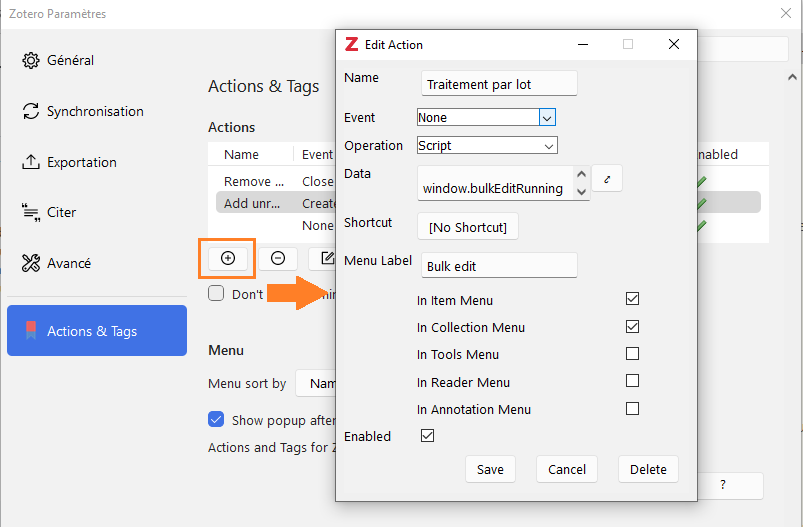Select the action row with Event 'None'
The height and width of the screenshot is (527, 803).
(x=276, y=225)
